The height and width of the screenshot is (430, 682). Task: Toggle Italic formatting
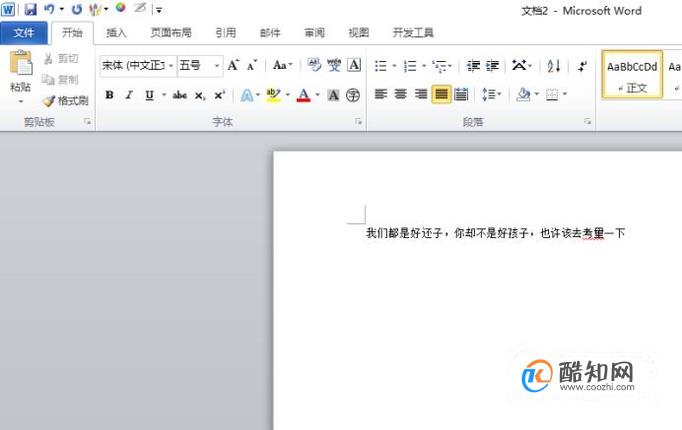[129, 95]
